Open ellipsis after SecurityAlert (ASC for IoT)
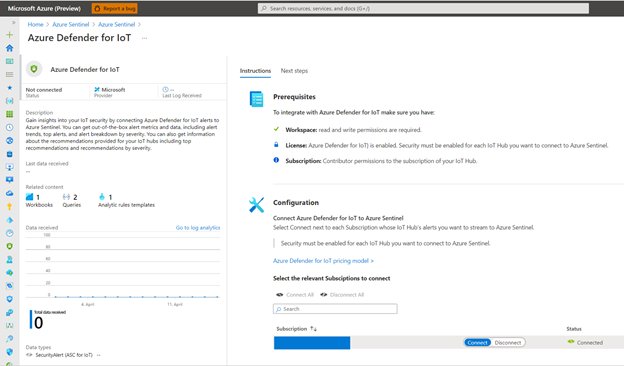624x366 pixels. click(x=99, y=355)
